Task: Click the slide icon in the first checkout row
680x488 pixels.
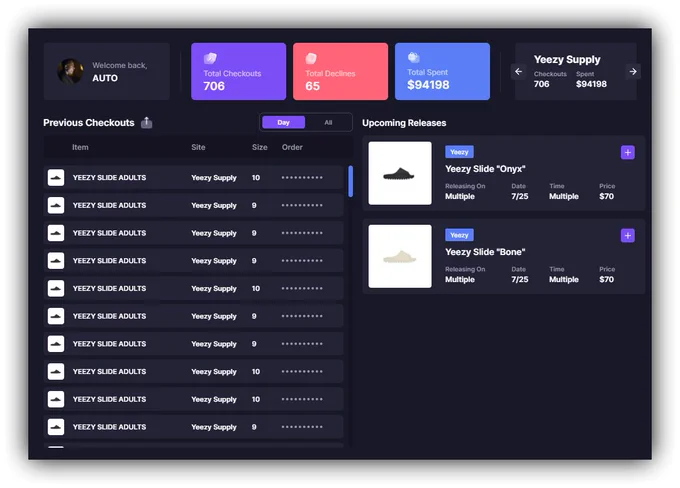Action: (x=56, y=177)
